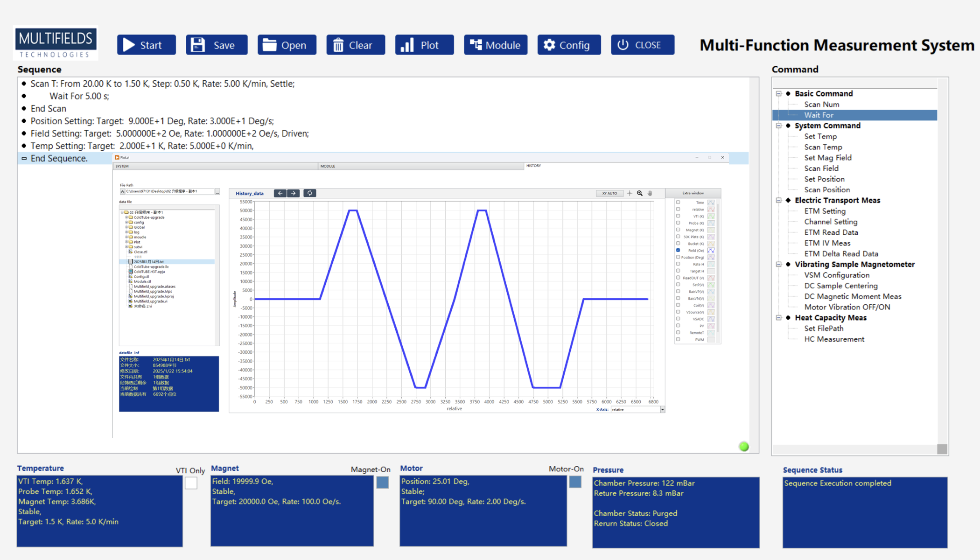The width and height of the screenshot is (980, 560).
Task: Click the next (right arrow) history data button
Action: coord(294,193)
